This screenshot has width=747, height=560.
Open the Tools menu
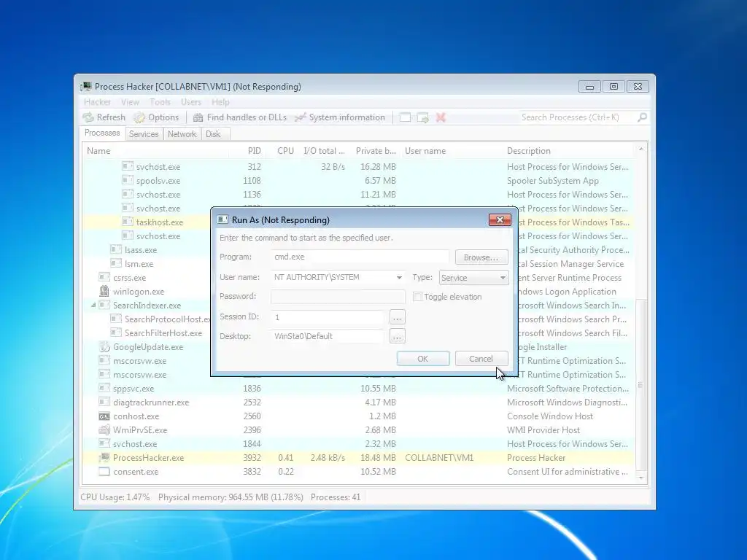160,102
